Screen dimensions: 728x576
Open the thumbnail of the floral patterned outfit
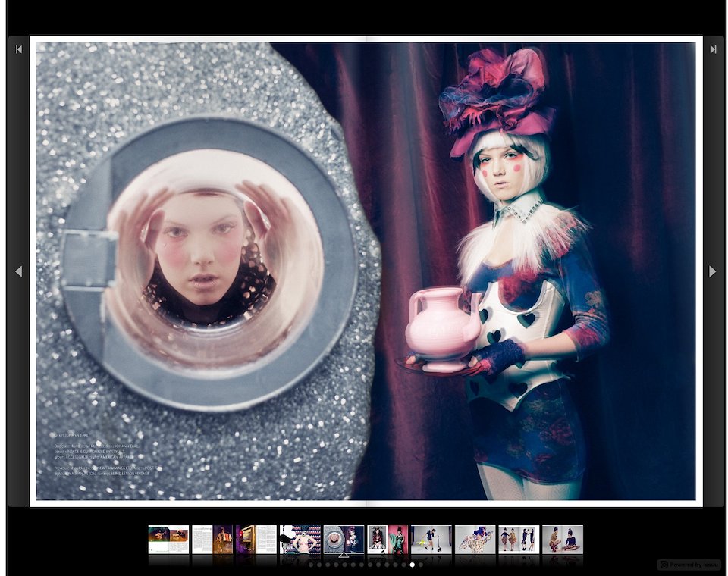(x=475, y=539)
